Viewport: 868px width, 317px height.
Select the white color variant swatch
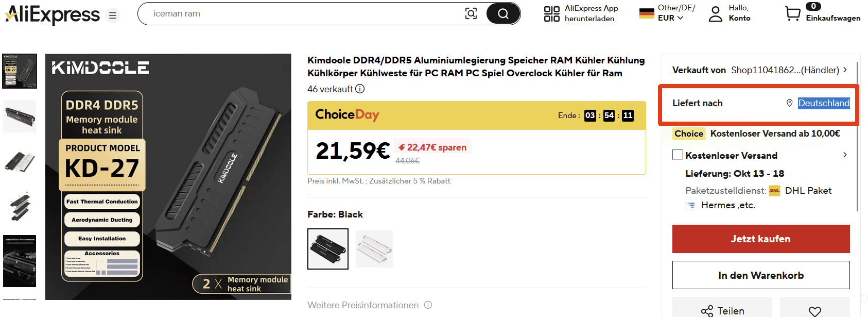pos(374,249)
